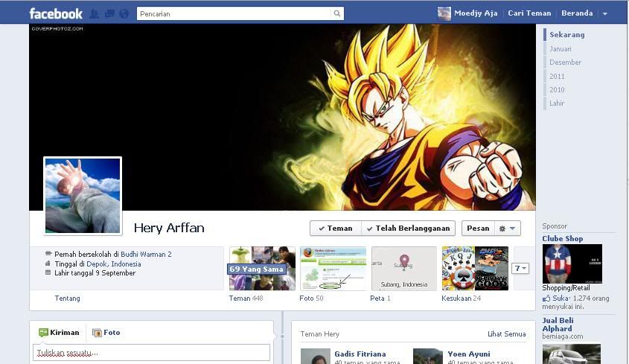The width and height of the screenshot is (629, 364).
Task: Click the Pencarian search field
Action: [233, 13]
